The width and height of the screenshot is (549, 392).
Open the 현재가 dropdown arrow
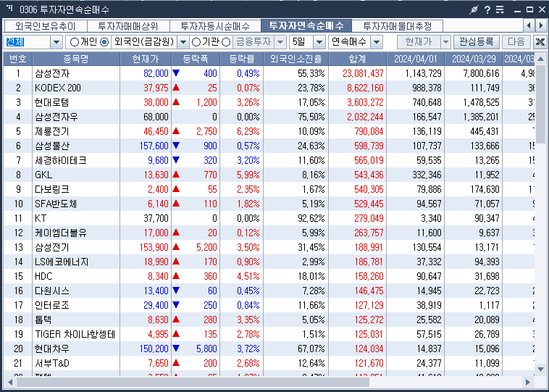[x=445, y=42]
